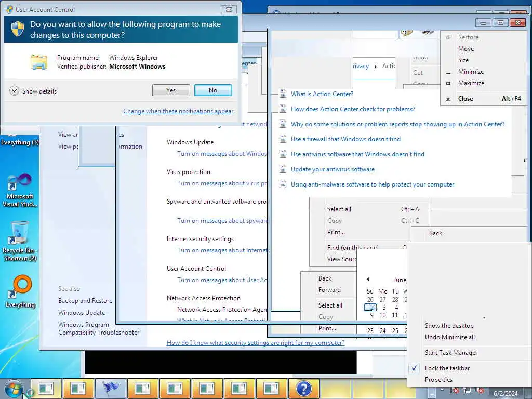Click the icon beside Update your antivirus software
Screen dimensions: 532x399
[283, 169]
